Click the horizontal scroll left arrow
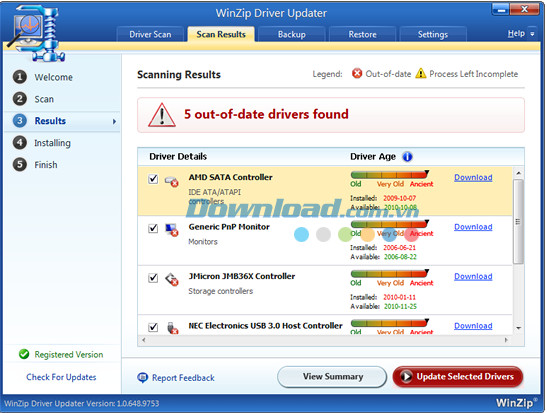 pos(143,340)
